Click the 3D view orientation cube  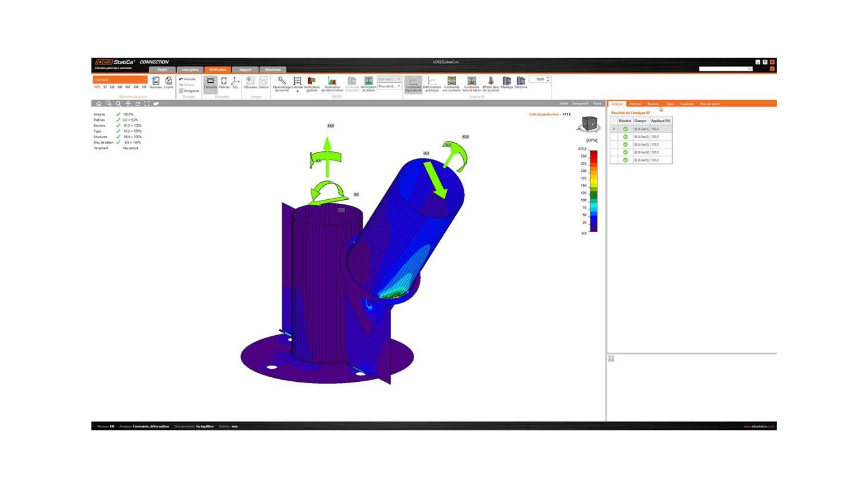589,123
